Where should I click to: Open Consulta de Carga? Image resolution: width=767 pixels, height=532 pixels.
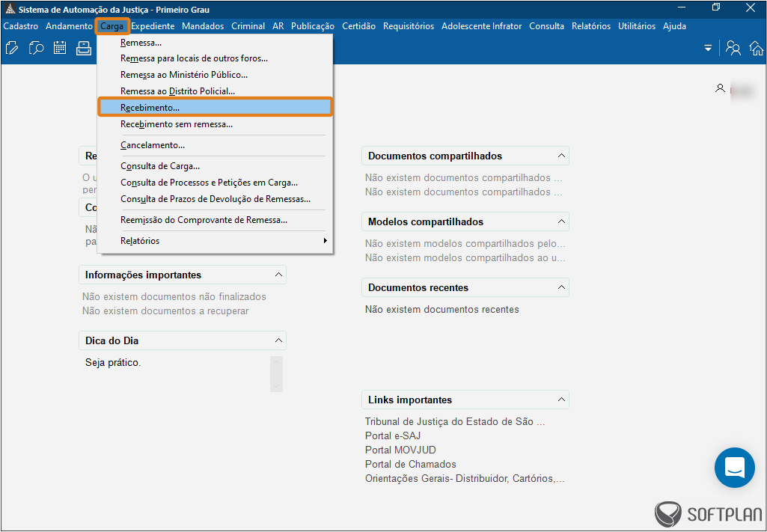coord(216,166)
